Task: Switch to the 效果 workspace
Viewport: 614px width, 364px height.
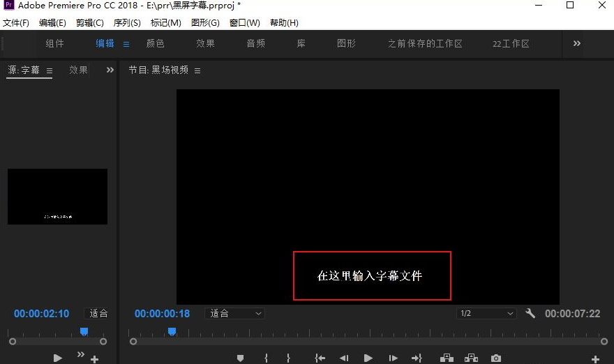Action: pos(206,43)
